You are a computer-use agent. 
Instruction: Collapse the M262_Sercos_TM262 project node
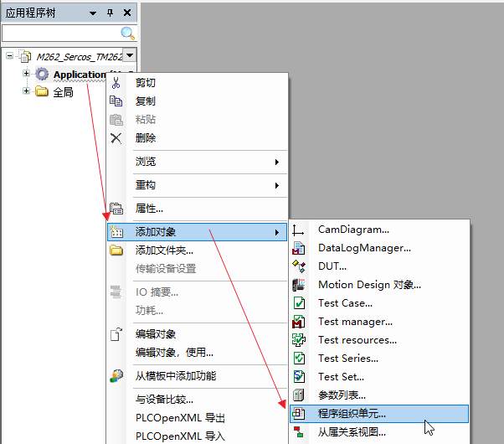(9, 56)
